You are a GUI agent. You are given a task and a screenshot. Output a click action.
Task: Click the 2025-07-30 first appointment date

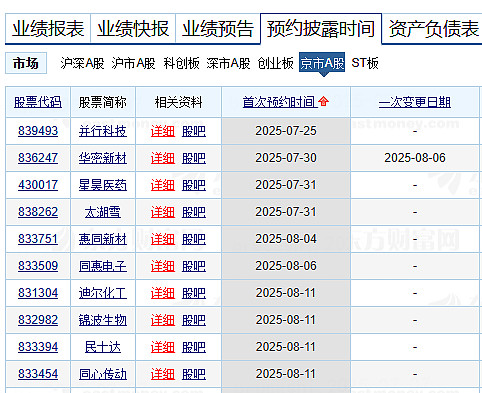click(286, 158)
